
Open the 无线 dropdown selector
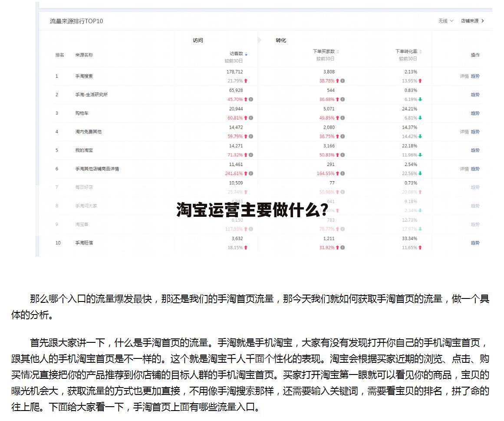click(446, 21)
